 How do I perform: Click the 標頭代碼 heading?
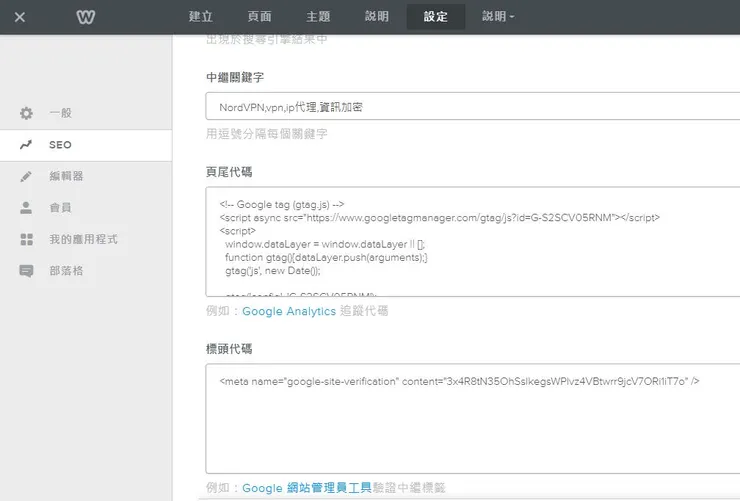tap(229, 349)
